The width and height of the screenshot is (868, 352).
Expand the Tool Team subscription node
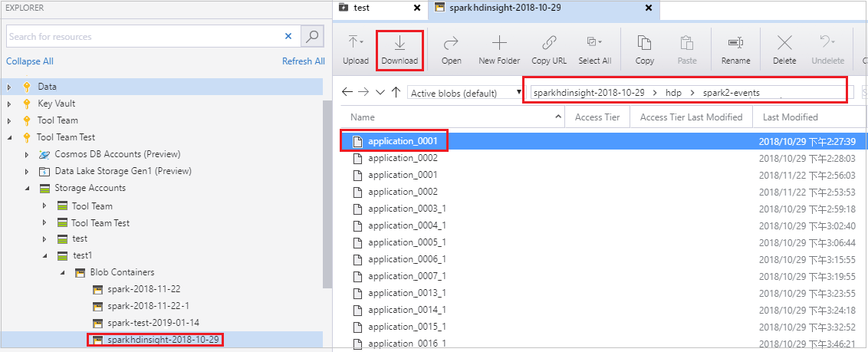9,120
